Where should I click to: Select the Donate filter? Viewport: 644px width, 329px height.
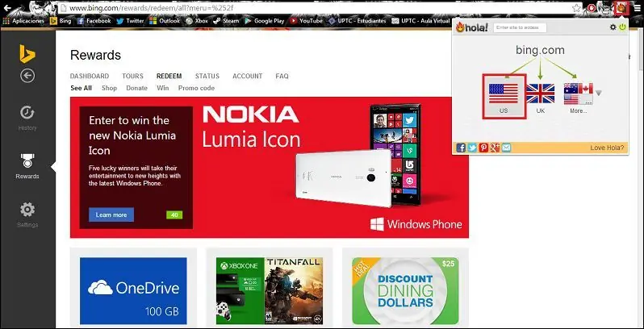pos(136,88)
